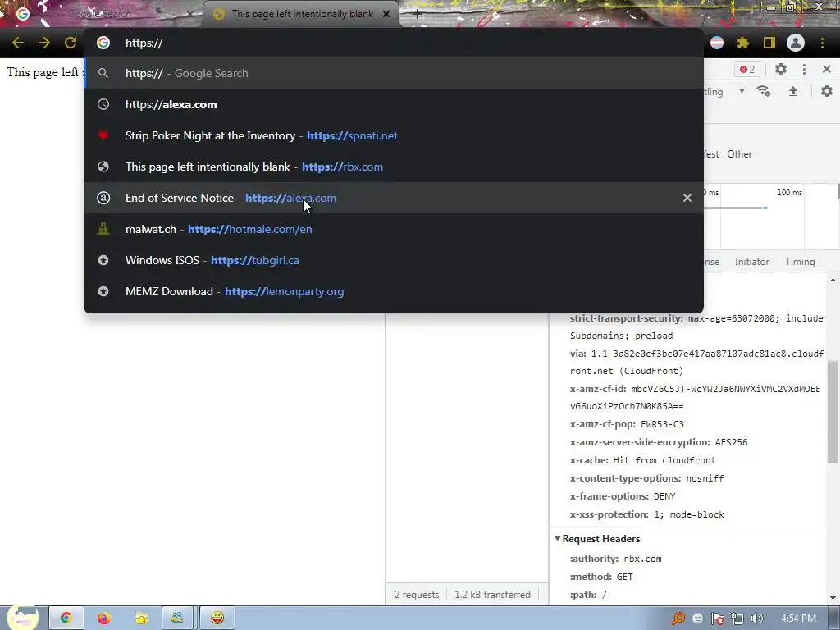Click the star bookmark icon beside MEMZ Download
Image resolution: width=840 pixels, height=630 pixels.
[103, 291]
